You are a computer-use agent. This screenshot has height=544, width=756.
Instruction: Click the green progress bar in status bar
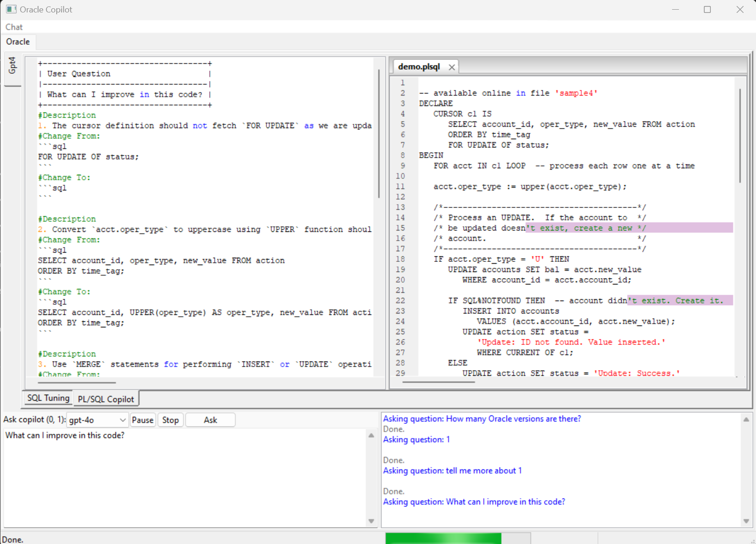pos(443,538)
